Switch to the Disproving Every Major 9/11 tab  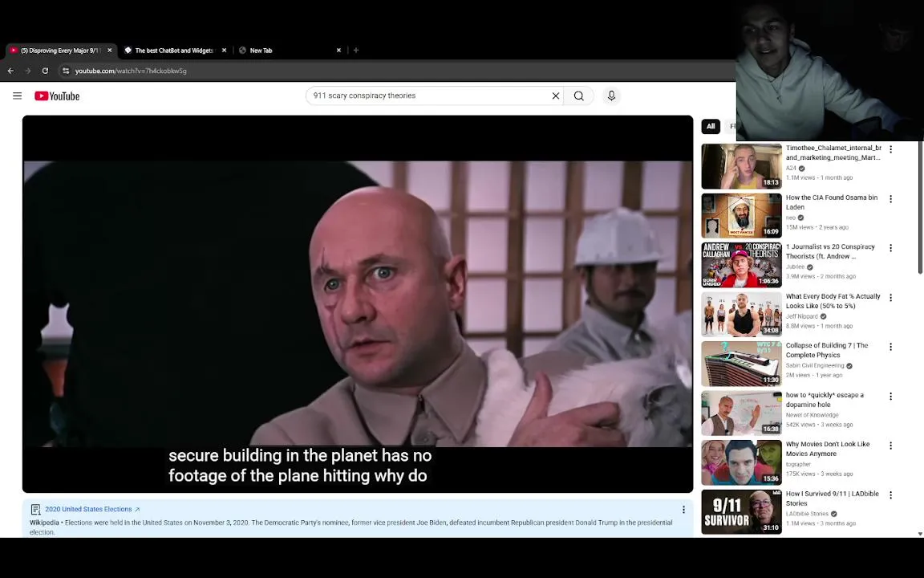[x=61, y=50]
